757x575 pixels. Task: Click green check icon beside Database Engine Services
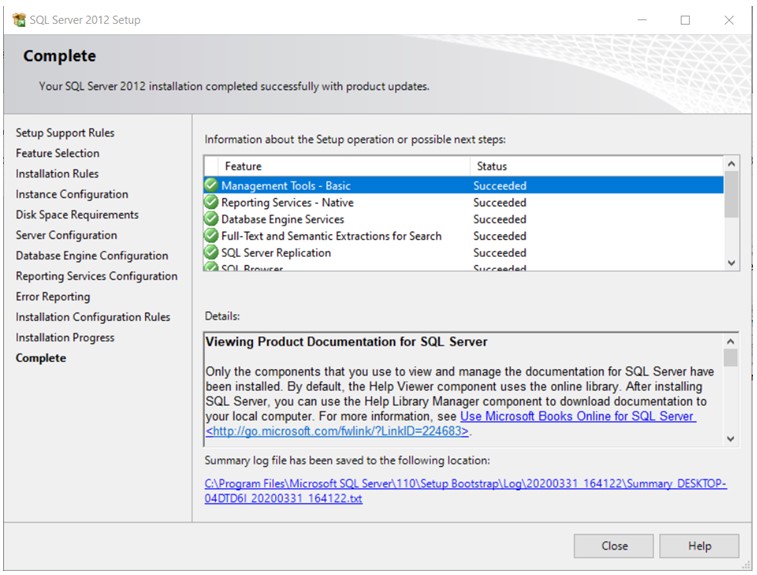(x=211, y=219)
